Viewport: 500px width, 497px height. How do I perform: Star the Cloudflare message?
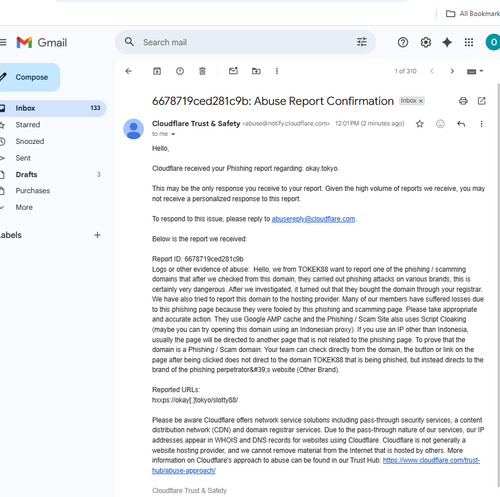point(420,124)
